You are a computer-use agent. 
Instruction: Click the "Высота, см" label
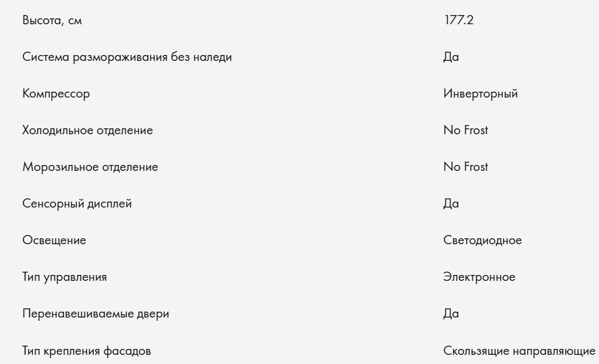(x=52, y=20)
